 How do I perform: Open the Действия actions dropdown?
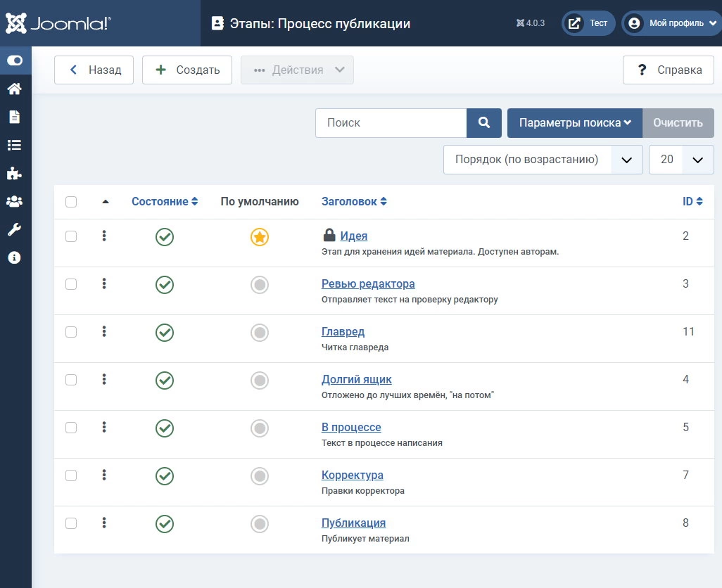(x=298, y=70)
